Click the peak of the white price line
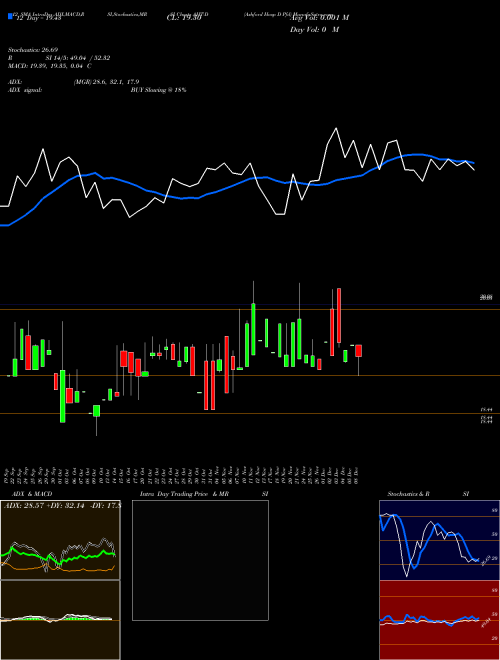This screenshot has width=500, height=660. click(x=336, y=128)
